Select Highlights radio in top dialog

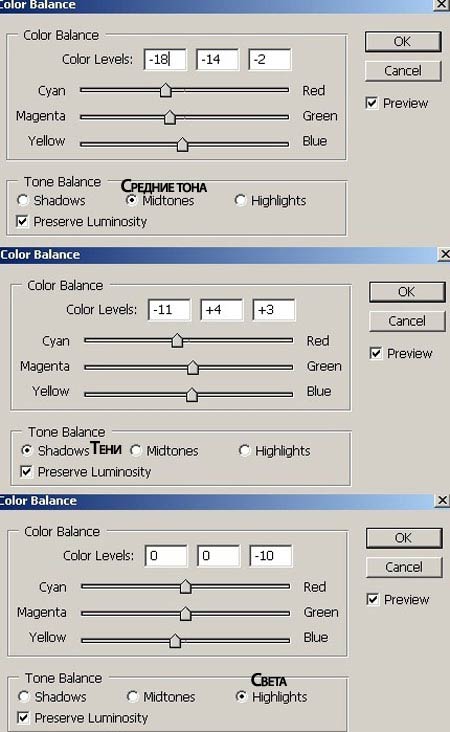[240, 200]
